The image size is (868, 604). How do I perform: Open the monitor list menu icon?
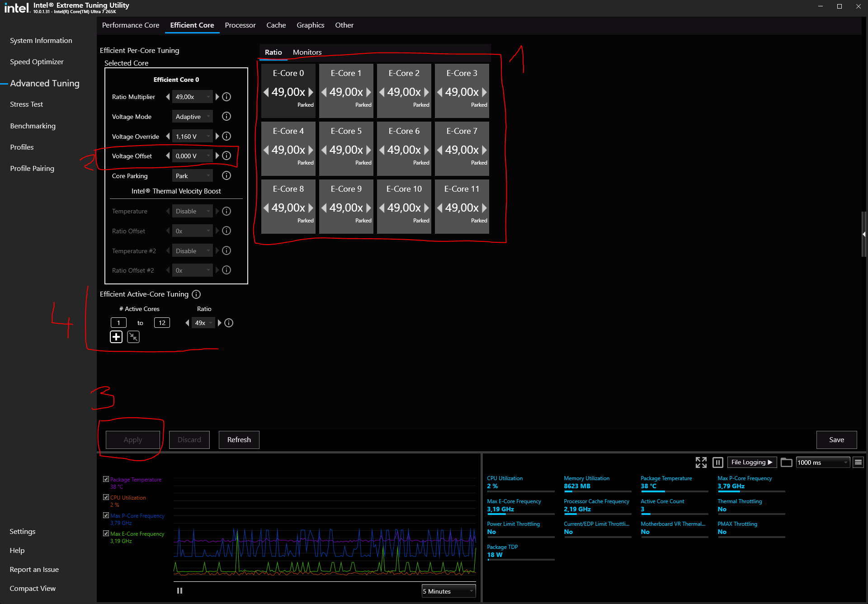tap(858, 462)
